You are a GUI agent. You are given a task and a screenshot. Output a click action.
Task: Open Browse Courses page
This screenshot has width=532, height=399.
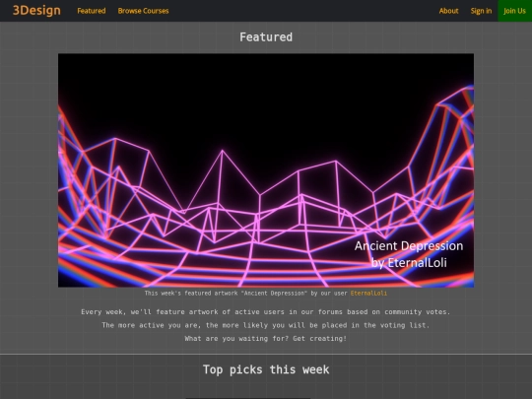[x=143, y=11]
